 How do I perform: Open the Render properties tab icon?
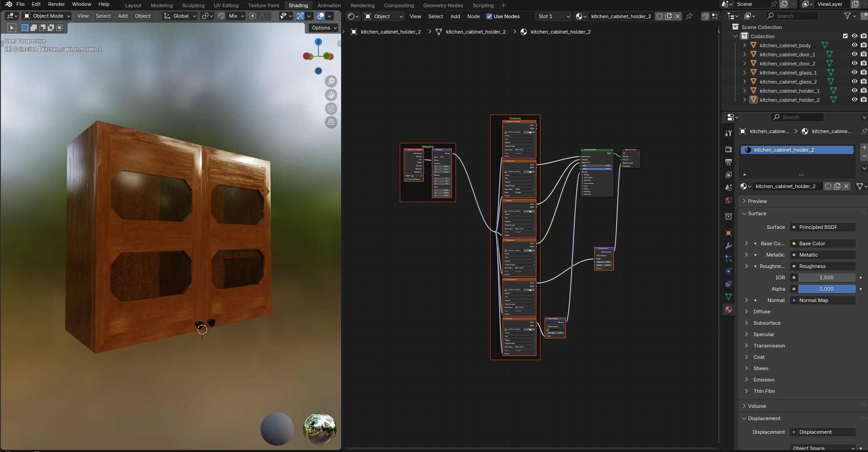point(729,149)
